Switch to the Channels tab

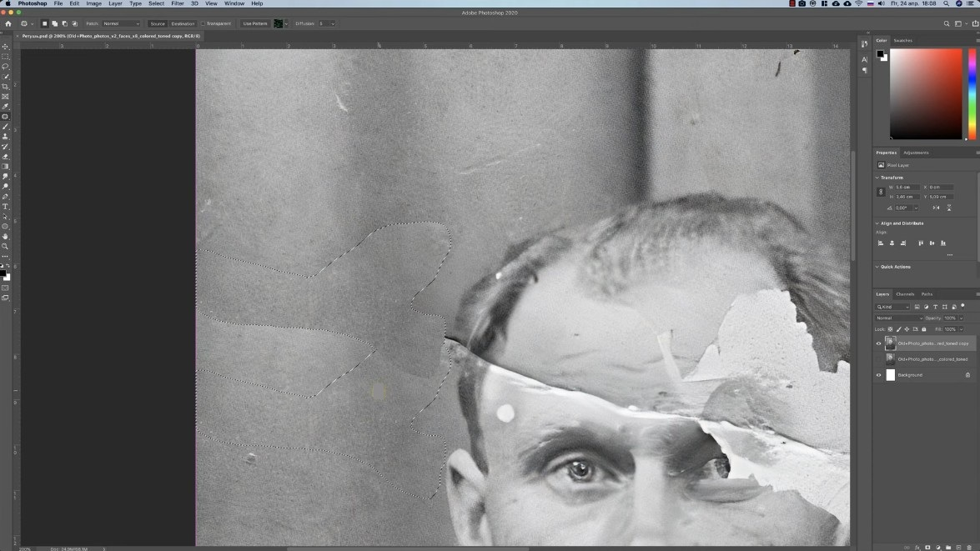(x=905, y=294)
